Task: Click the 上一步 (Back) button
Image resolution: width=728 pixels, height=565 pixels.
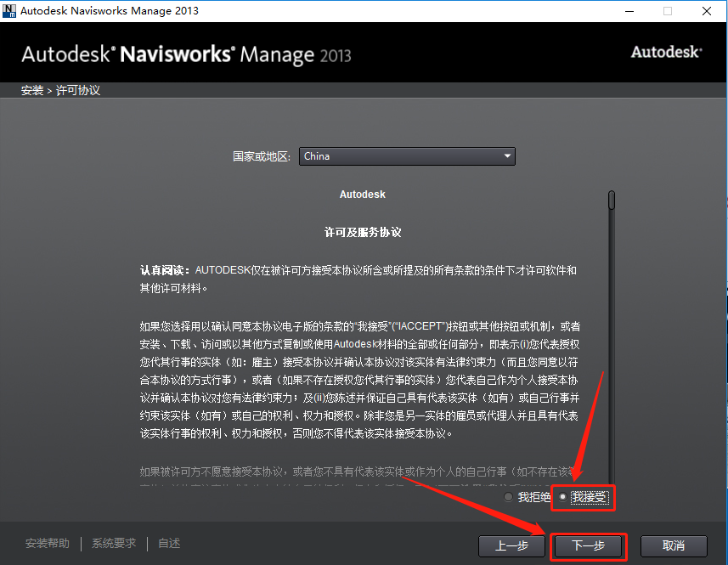Action: tap(511, 546)
